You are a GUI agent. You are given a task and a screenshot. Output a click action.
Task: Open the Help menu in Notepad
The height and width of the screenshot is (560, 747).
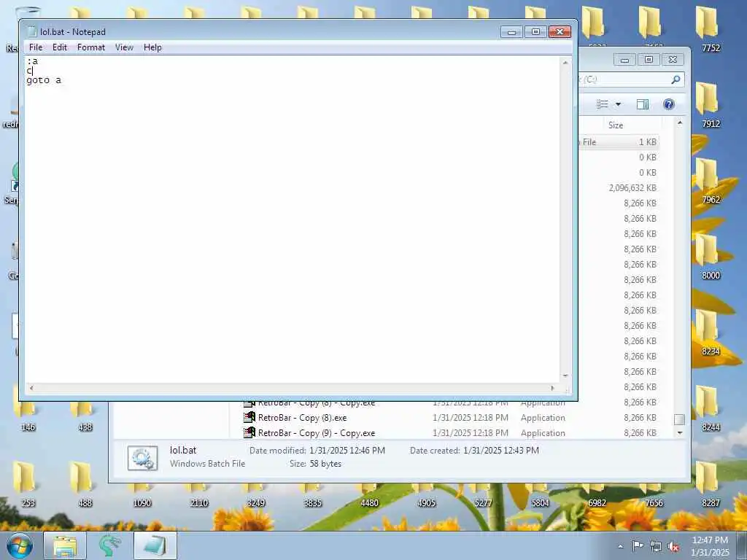(x=152, y=47)
